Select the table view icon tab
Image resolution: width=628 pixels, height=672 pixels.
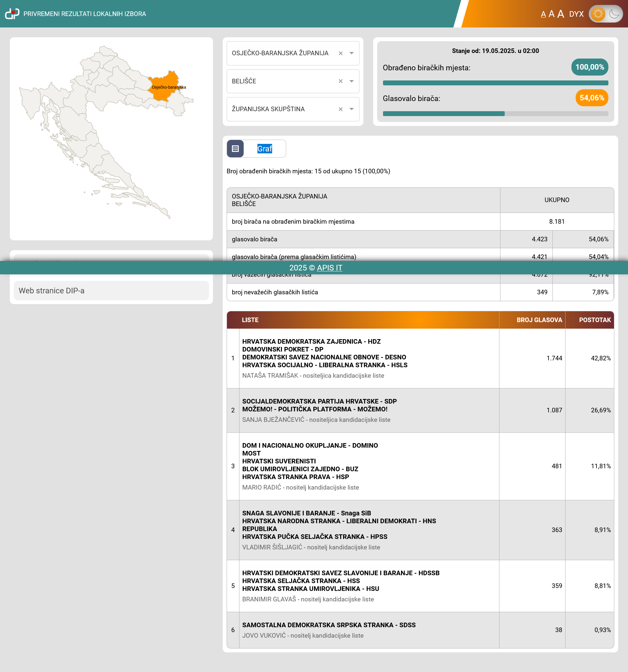click(235, 149)
